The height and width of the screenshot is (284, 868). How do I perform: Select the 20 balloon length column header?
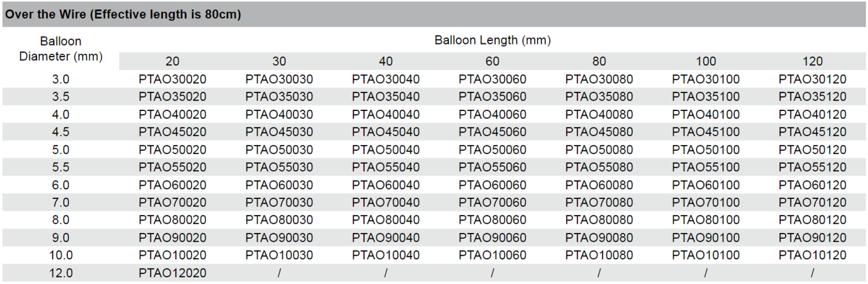click(172, 61)
